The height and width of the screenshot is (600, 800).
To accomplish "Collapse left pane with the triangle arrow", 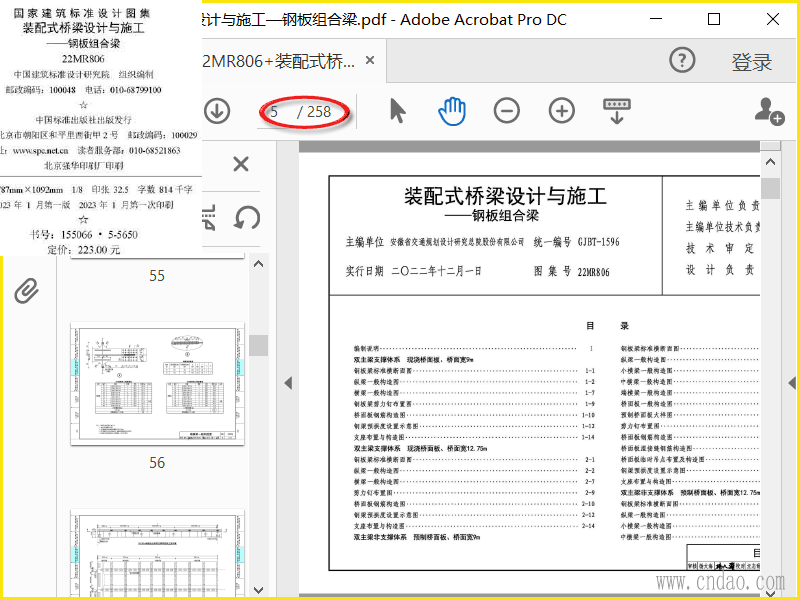I will point(288,383).
